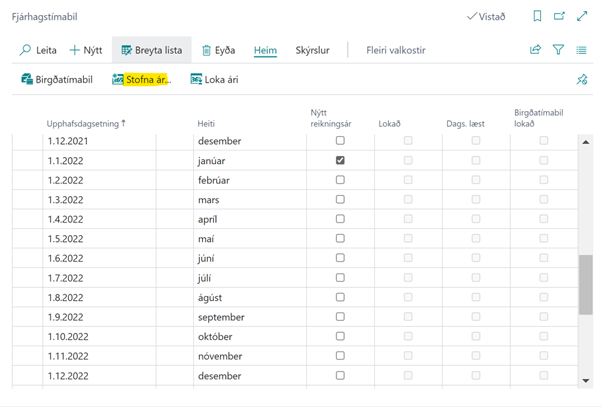The height and width of the screenshot is (407, 602).
Task: Click the share icon in toolbar
Action: (x=536, y=50)
